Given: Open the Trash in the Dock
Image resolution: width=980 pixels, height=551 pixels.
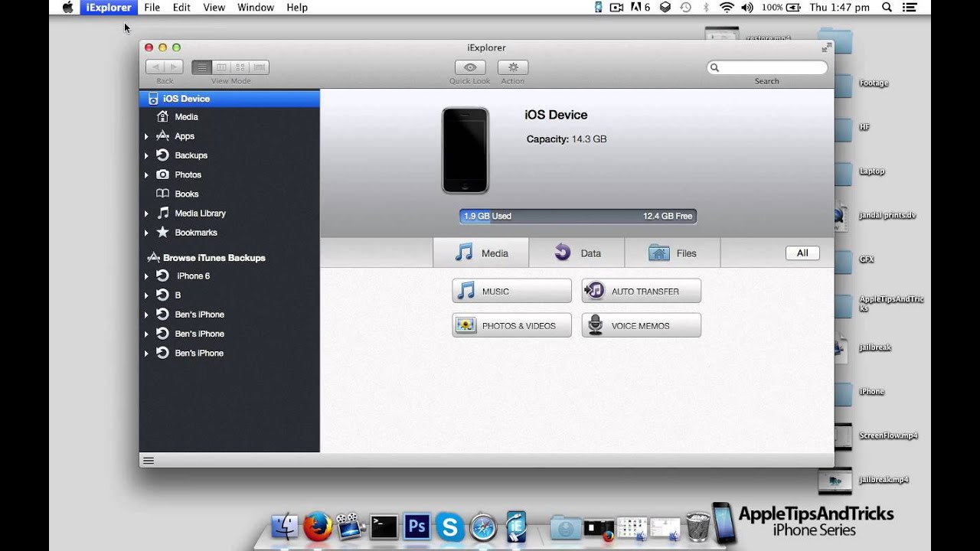Looking at the screenshot, I should tap(697, 527).
